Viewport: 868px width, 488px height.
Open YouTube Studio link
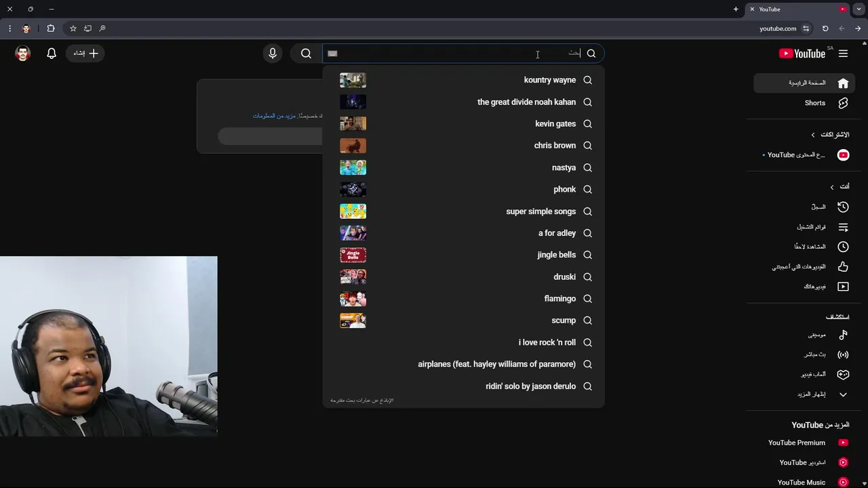(804, 462)
